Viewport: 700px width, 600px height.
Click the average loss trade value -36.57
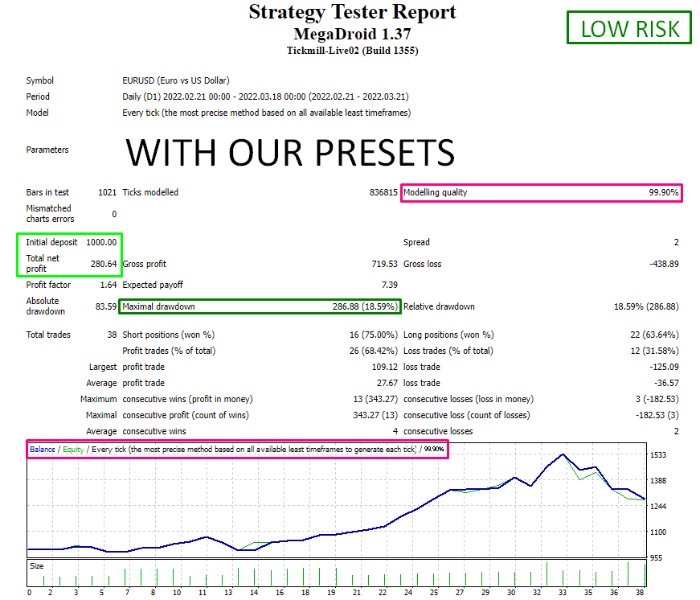pyautogui.click(x=666, y=383)
